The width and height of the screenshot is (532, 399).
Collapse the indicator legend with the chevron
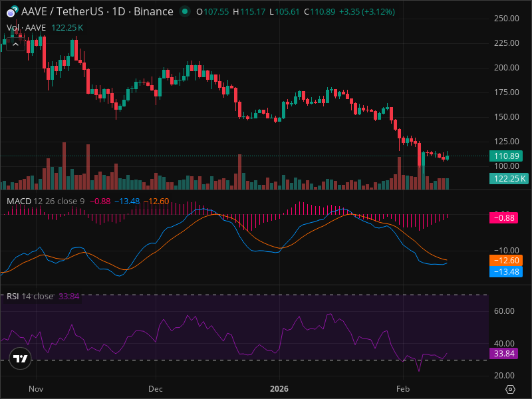[15, 45]
